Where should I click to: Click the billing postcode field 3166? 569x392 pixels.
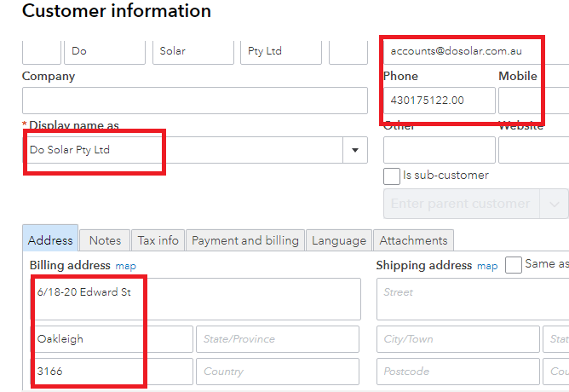pos(112,372)
